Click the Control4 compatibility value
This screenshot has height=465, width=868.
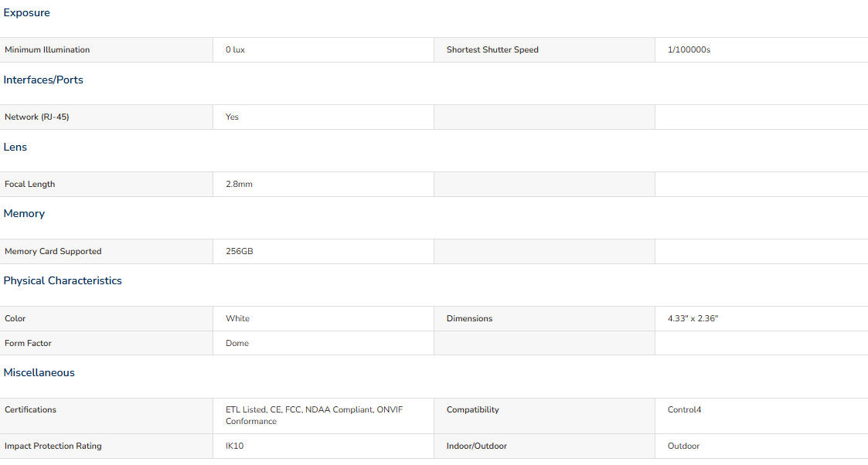click(684, 409)
